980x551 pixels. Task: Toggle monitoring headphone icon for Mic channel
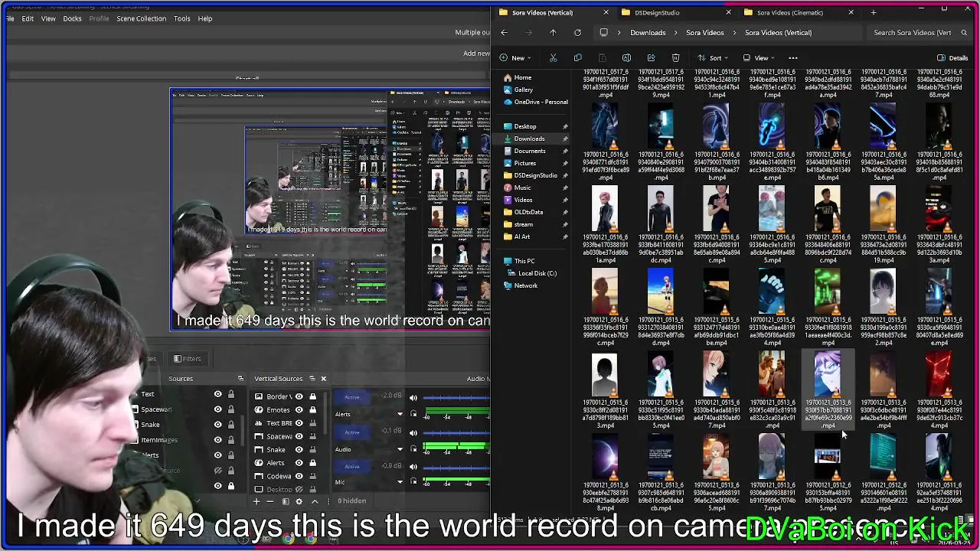413,481
